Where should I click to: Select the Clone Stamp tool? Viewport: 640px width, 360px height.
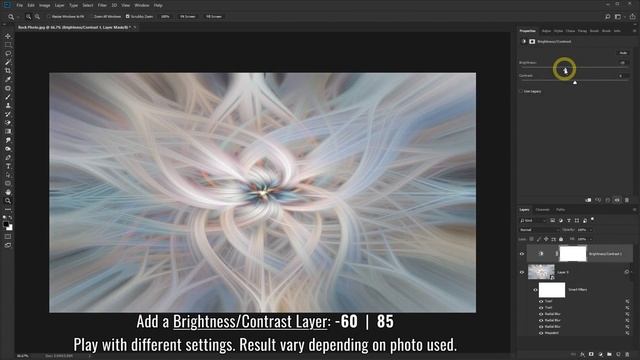[8, 105]
